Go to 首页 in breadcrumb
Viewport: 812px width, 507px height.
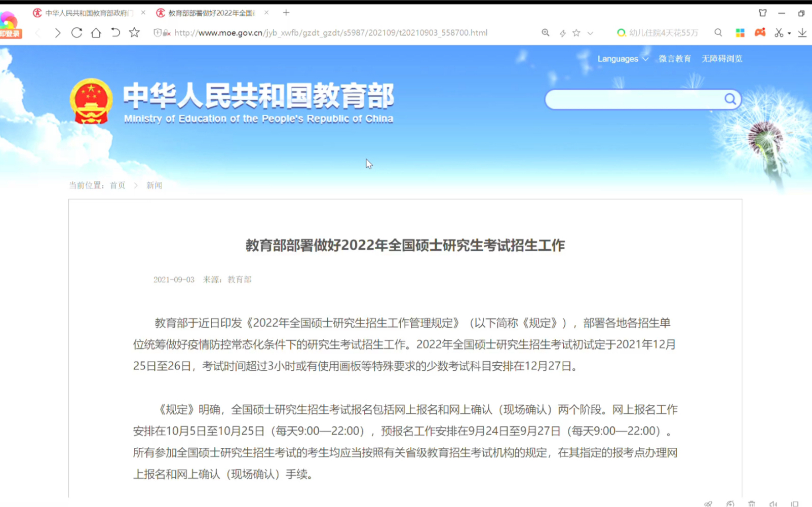pyautogui.click(x=117, y=185)
